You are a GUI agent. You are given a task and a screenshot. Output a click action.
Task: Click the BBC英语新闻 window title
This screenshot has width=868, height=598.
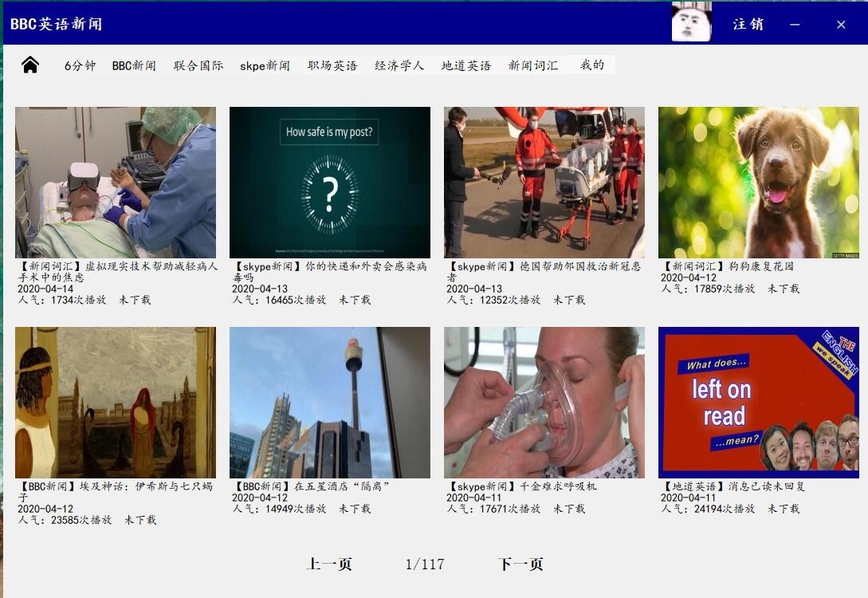(x=56, y=24)
